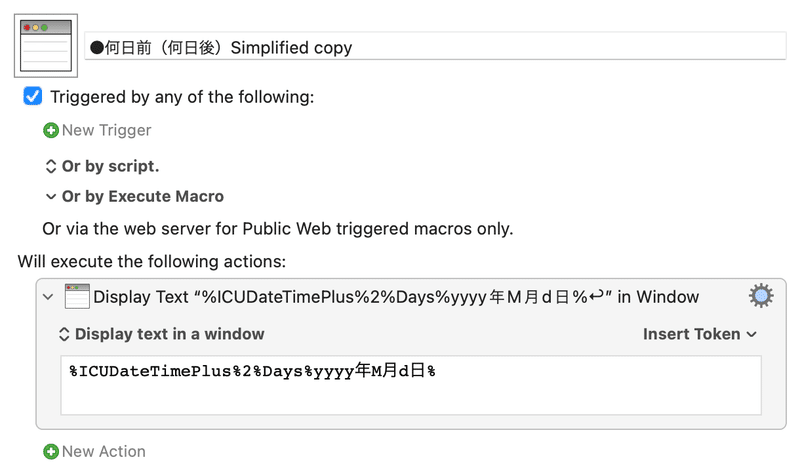Screen dimensions: 800x473
Task: Click the Display Text action window icon
Action: [77, 296]
